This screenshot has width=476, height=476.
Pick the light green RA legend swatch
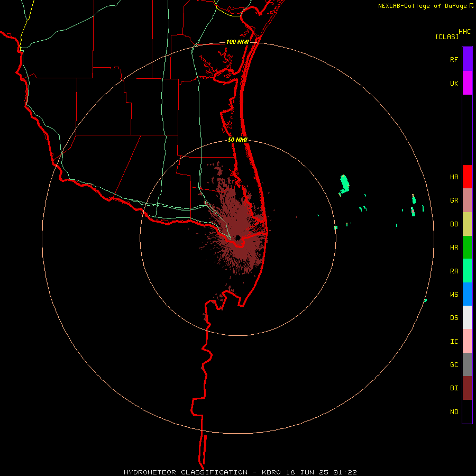[x=467, y=271]
